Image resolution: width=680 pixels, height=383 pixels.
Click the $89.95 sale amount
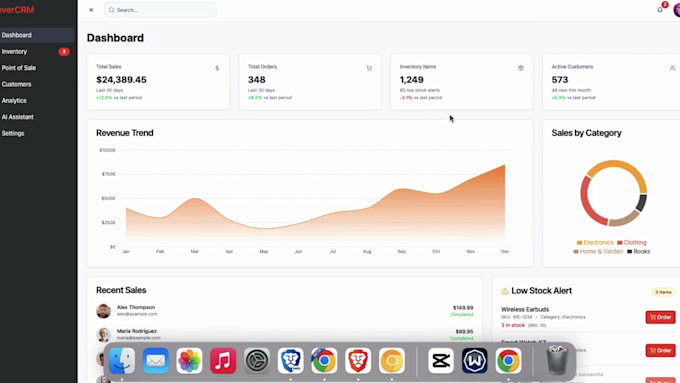[x=464, y=331]
